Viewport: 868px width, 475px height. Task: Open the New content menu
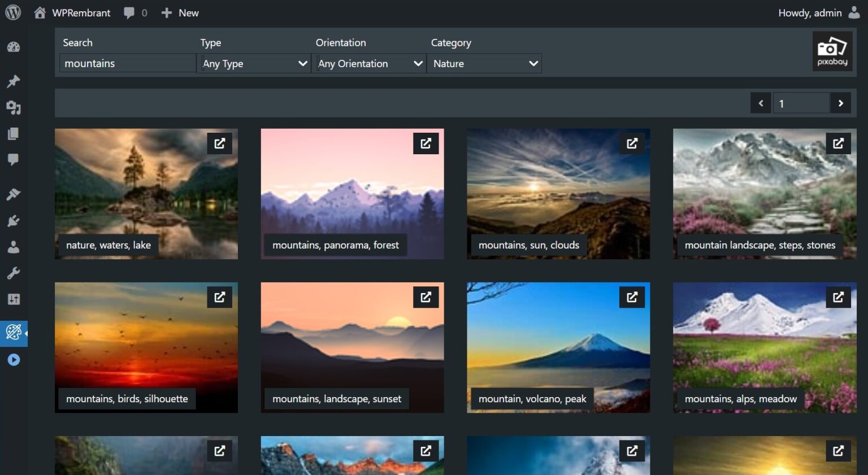180,13
